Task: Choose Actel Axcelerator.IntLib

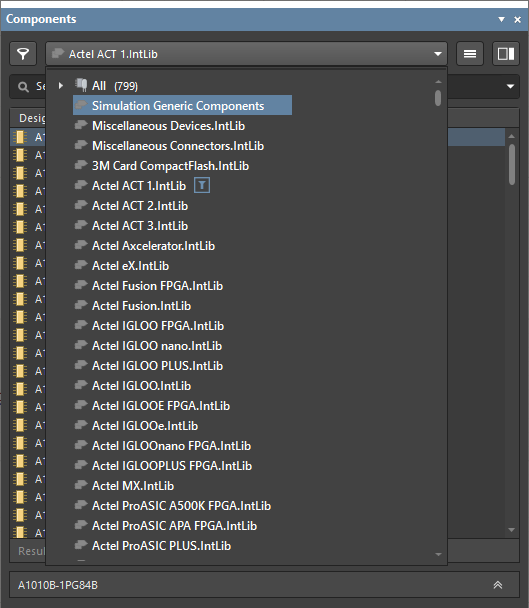Action: click(x=153, y=246)
